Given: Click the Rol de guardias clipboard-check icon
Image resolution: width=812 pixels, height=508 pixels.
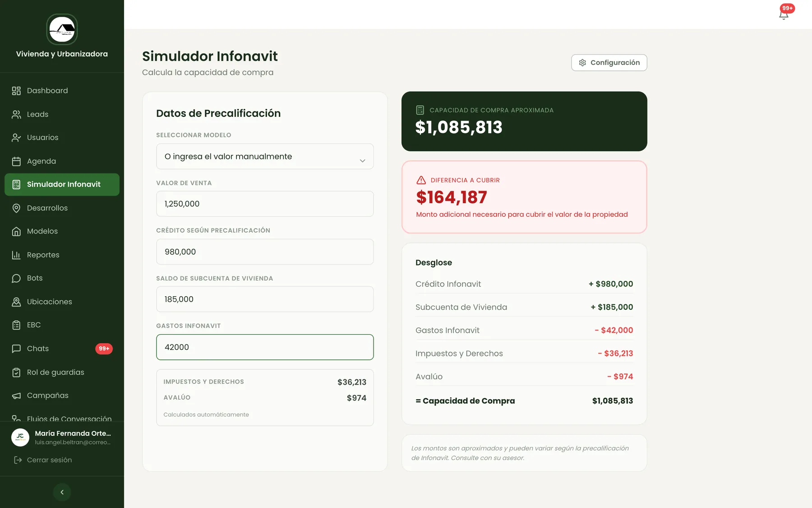Looking at the screenshot, I should tap(16, 372).
